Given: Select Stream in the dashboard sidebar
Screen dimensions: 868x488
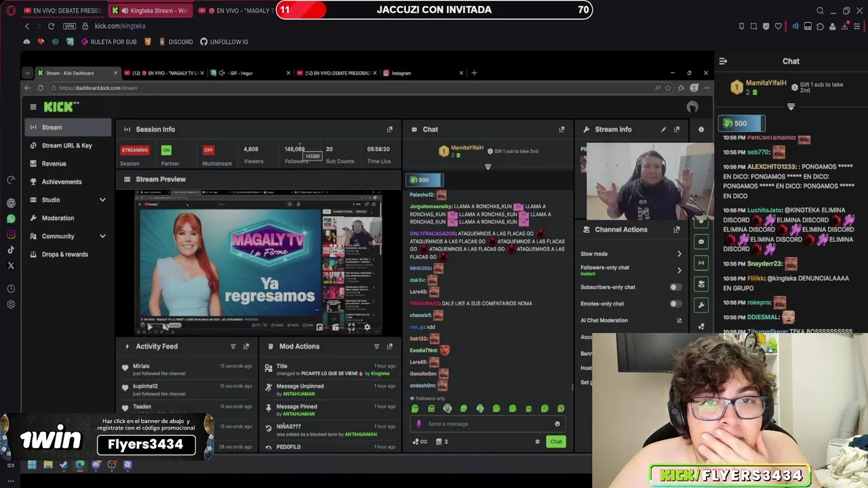Looking at the screenshot, I should pos(69,127).
